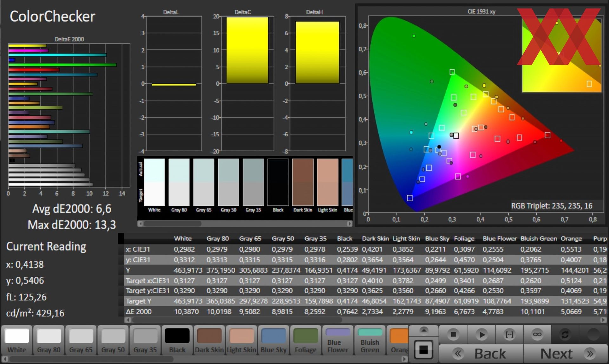Click the 'Avg dE2000: 6,6' text
This screenshot has width=609, height=364.
[72, 209]
